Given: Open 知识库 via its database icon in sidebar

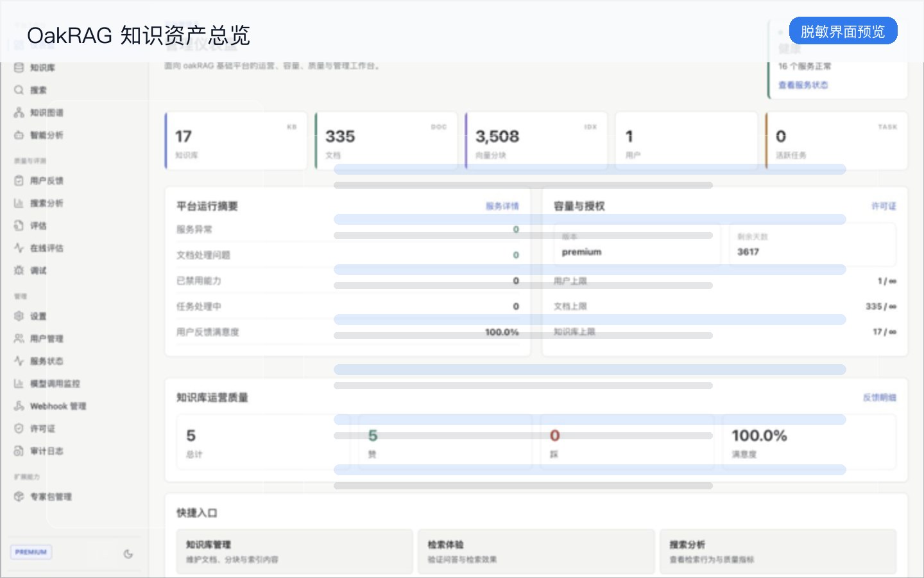Looking at the screenshot, I should (x=19, y=67).
